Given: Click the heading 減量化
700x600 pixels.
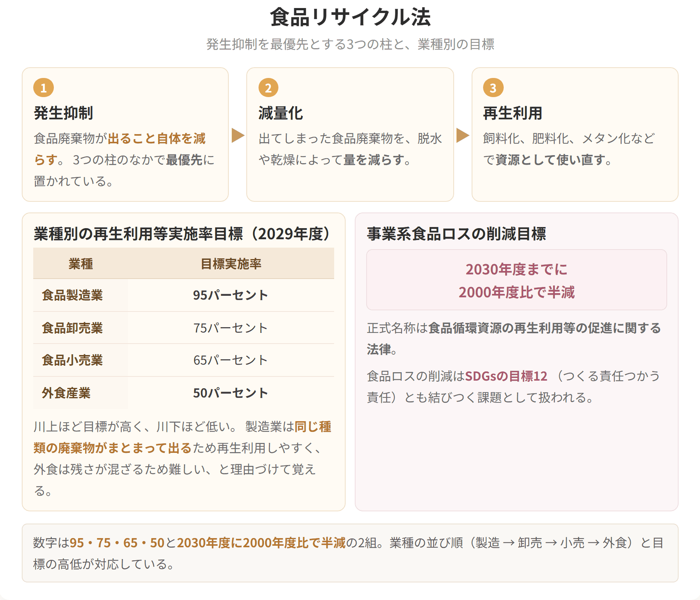Looking at the screenshot, I should (281, 113).
